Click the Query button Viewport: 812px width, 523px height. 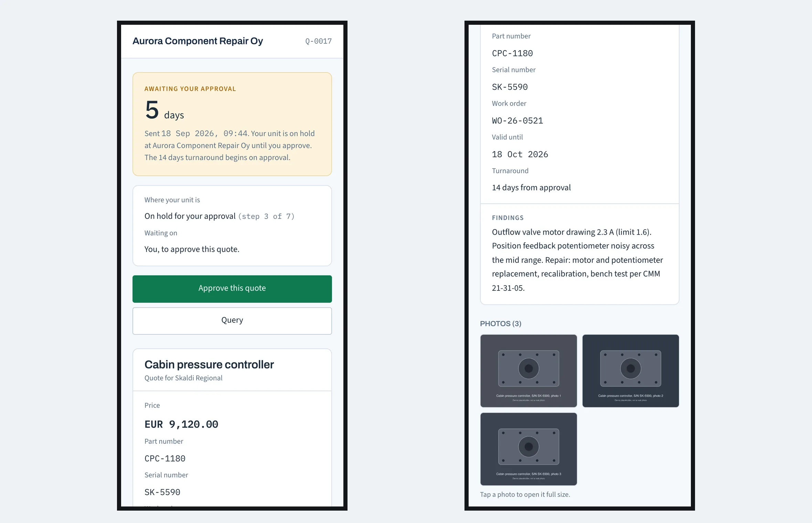pyautogui.click(x=232, y=321)
